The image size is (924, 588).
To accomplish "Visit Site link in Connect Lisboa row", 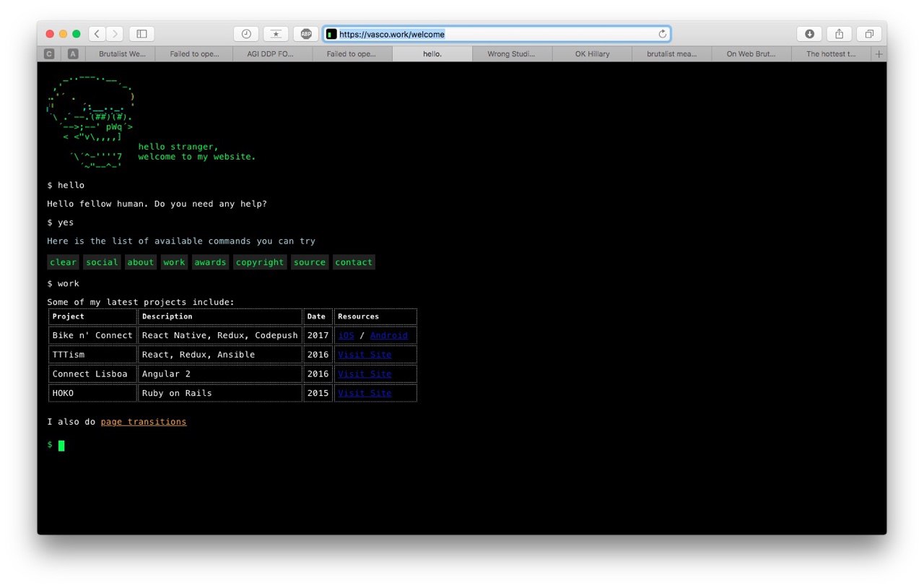I will tap(365, 374).
